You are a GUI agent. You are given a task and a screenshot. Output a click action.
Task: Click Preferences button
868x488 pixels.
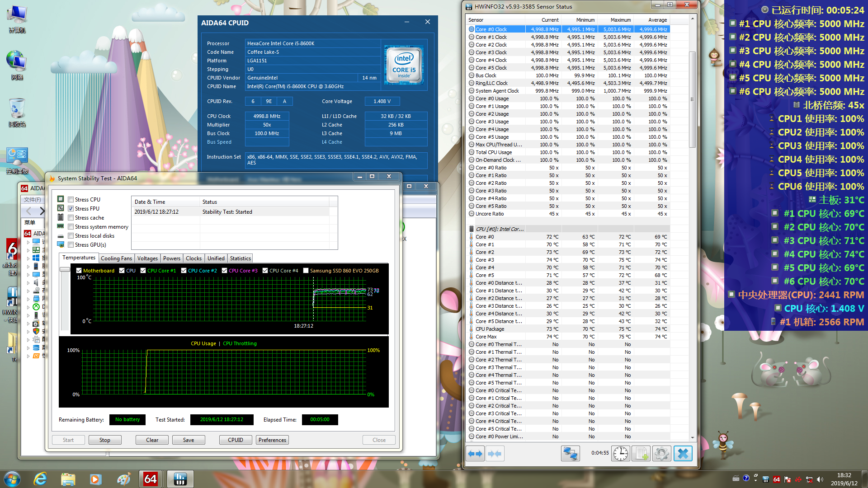tap(272, 440)
